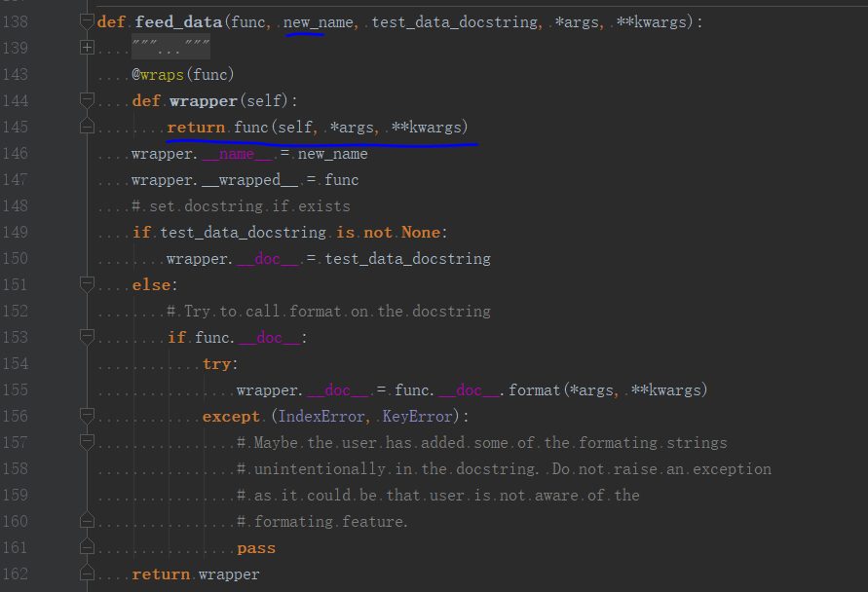Click fold end marker at line 160
Viewport: 868px width, 592px height.
(x=87, y=521)
